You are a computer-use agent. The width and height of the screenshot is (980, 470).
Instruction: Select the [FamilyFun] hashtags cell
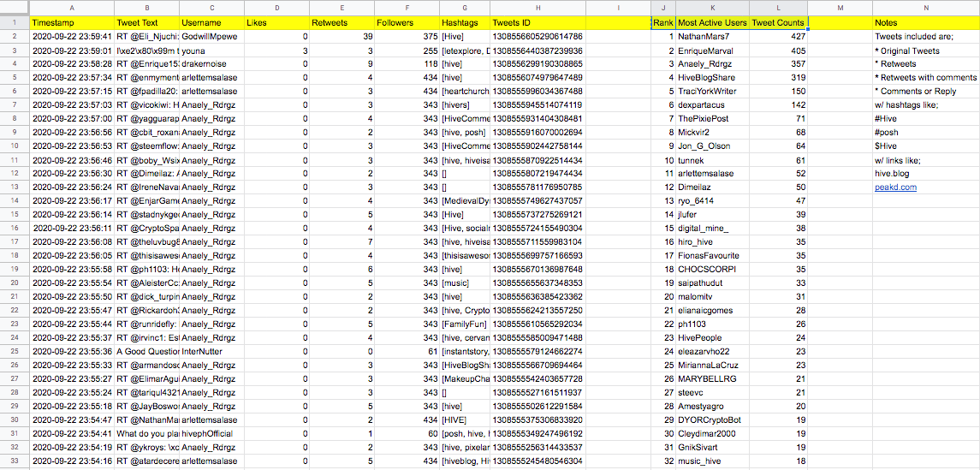pos(465,324)
